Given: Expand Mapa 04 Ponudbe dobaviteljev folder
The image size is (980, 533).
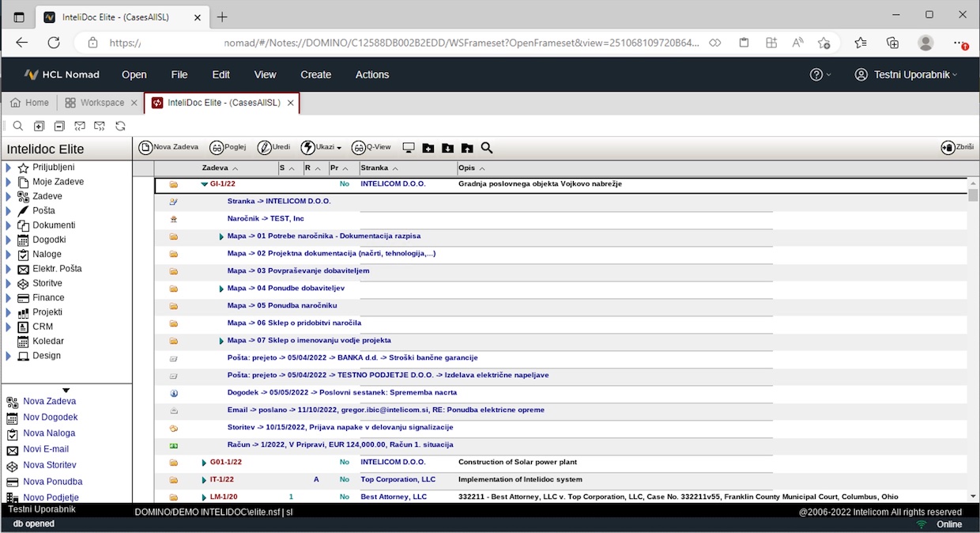Looking at the screenshot, I should point(222,289).
